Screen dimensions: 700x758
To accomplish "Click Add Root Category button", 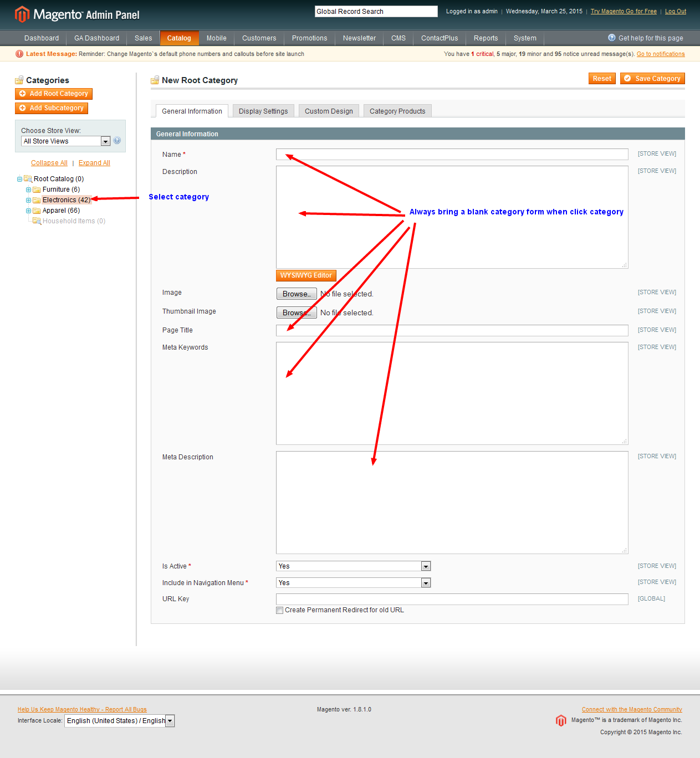I will pos(54,94).
